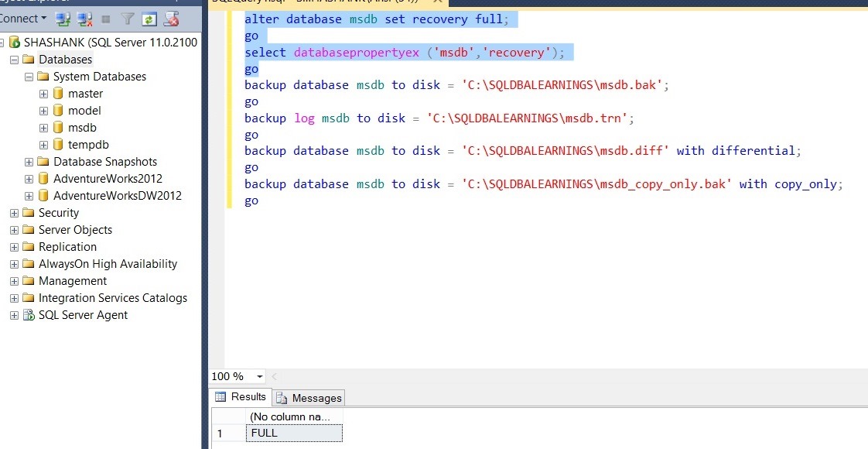Expand the msdb database node
868x449 pixels.
click(44, 129)
